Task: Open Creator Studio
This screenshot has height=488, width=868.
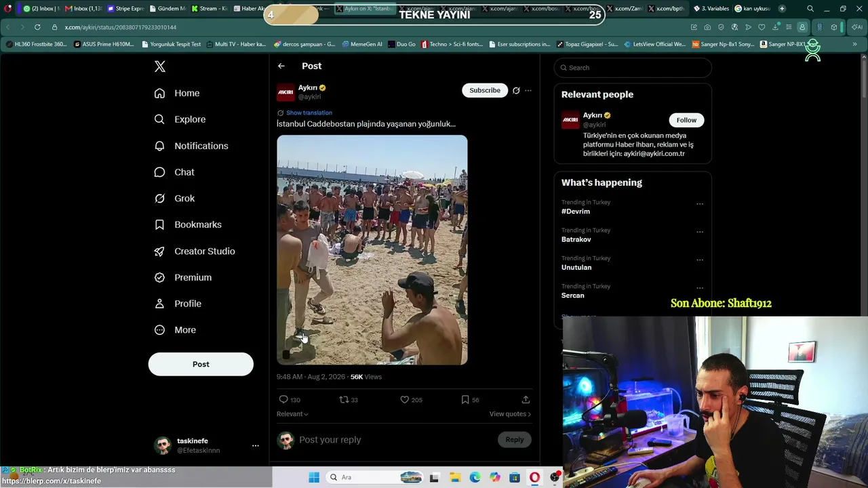Action: [194, 251]
